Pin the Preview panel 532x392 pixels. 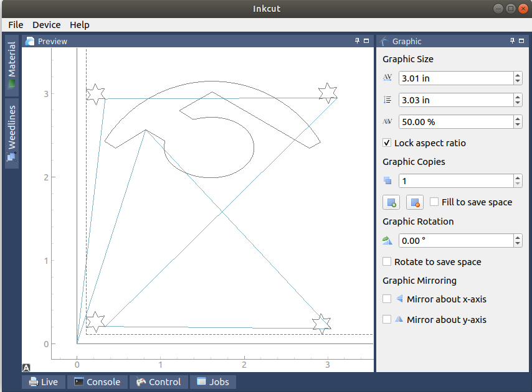coord(357,40)
